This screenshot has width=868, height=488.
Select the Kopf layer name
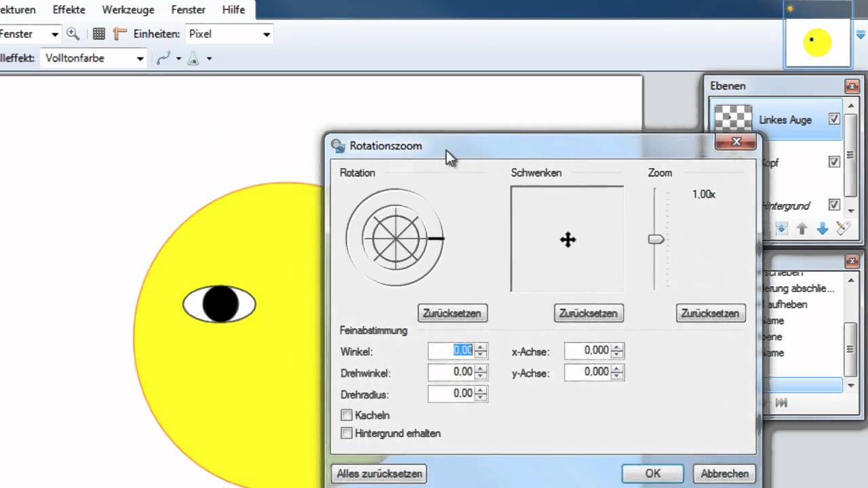[x=770, y=163]
